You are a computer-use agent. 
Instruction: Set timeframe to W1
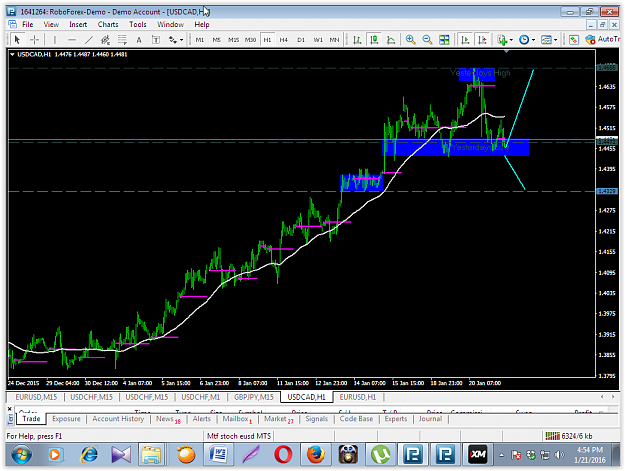click(x=318, y=40)
